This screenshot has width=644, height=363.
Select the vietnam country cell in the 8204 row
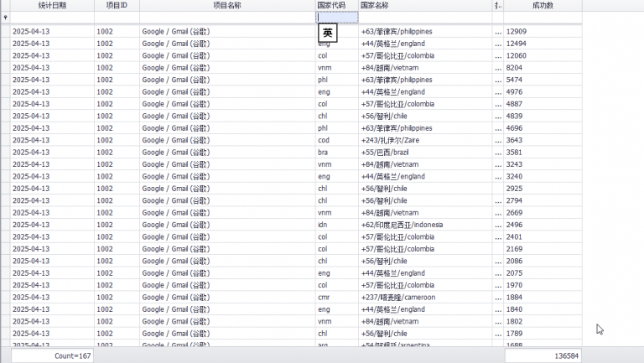(425, 68)
